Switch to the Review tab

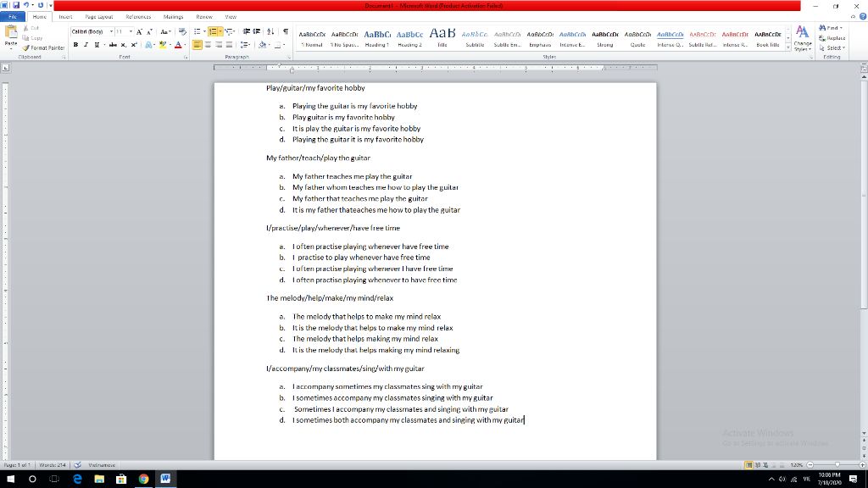[203, 17]
